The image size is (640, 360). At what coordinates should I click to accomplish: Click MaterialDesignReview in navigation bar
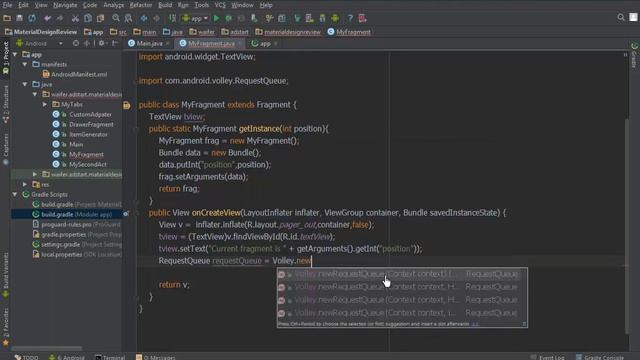[41, 32]
